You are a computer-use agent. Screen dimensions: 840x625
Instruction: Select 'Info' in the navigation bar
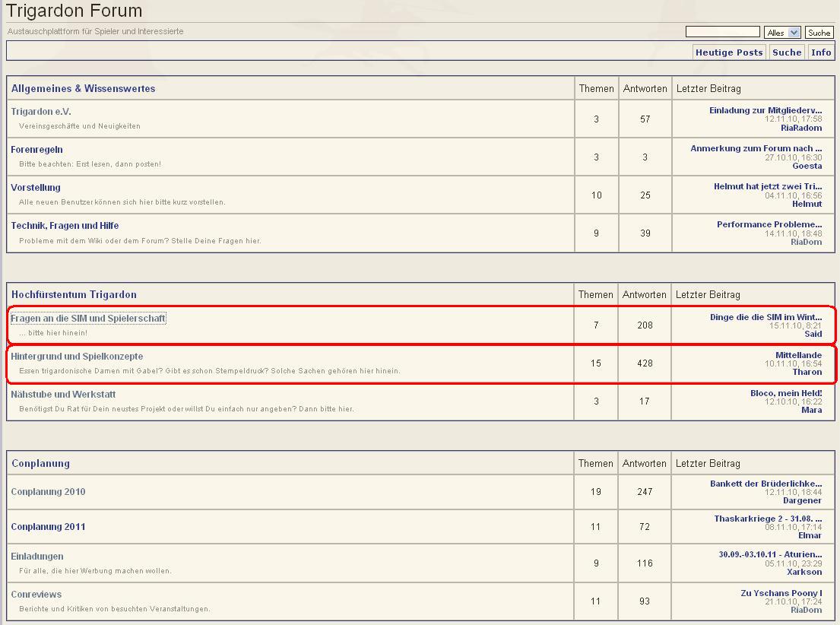pos(821,52)
